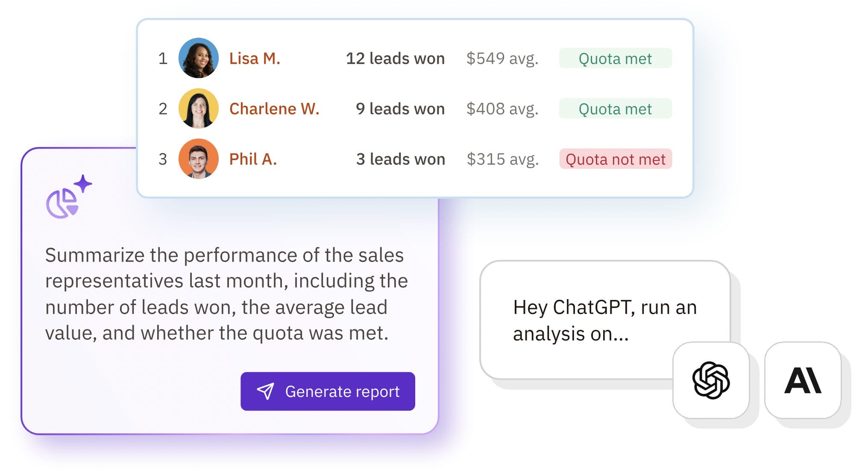Click the OpenAI ChatGPT logo icon
Image resolution: width=868 pixels, height=470 pixels.
[x=711, y=380]
